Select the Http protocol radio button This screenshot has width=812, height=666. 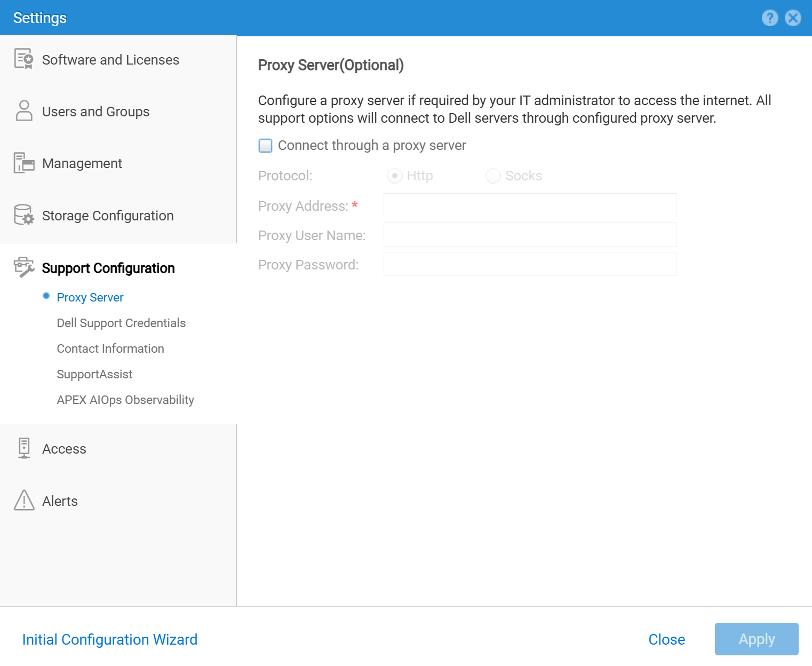395,176
